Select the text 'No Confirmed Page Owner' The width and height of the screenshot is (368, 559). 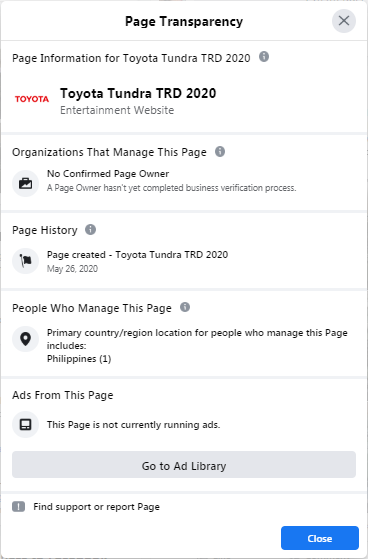[108, 174]
